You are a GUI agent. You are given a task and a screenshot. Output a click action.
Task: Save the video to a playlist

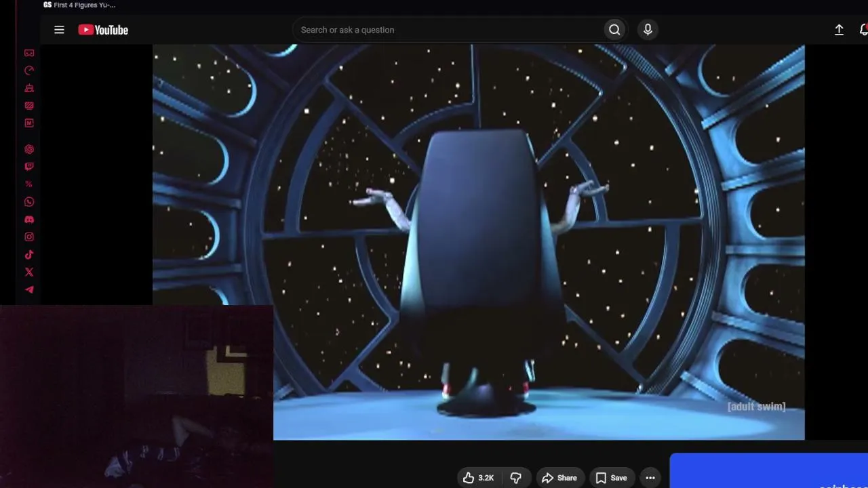pos(611,478)
